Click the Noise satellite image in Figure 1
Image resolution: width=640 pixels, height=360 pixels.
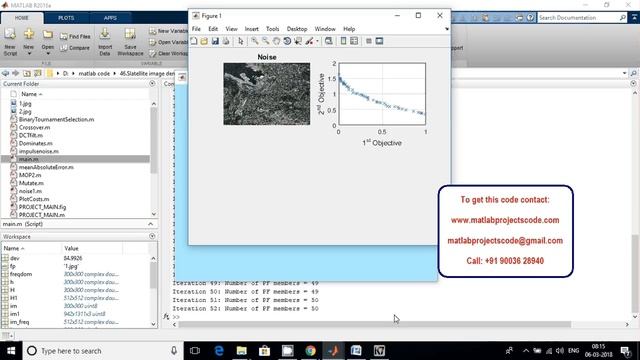[267, 94]
